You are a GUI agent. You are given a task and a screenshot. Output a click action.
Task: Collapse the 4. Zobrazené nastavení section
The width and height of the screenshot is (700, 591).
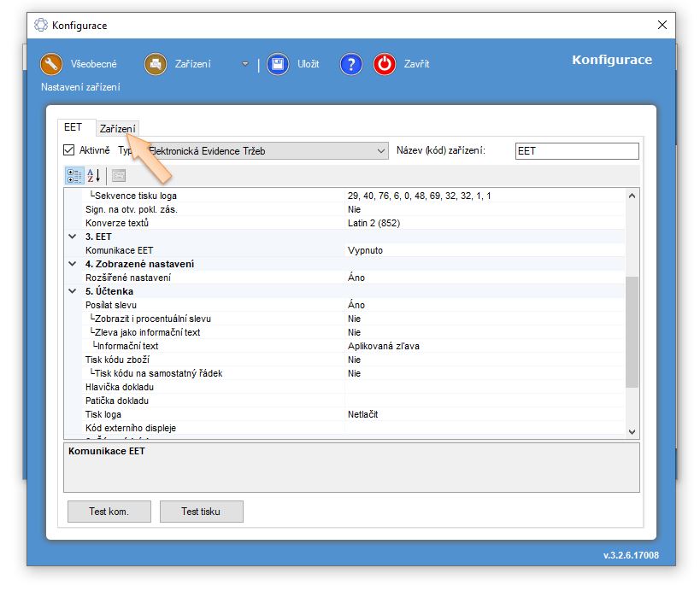73,264
